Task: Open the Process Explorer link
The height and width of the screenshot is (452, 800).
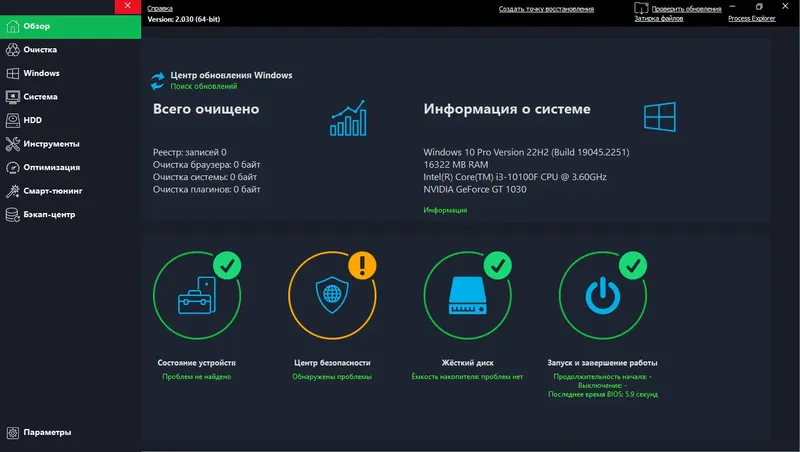Action: (x=752, y=18)
